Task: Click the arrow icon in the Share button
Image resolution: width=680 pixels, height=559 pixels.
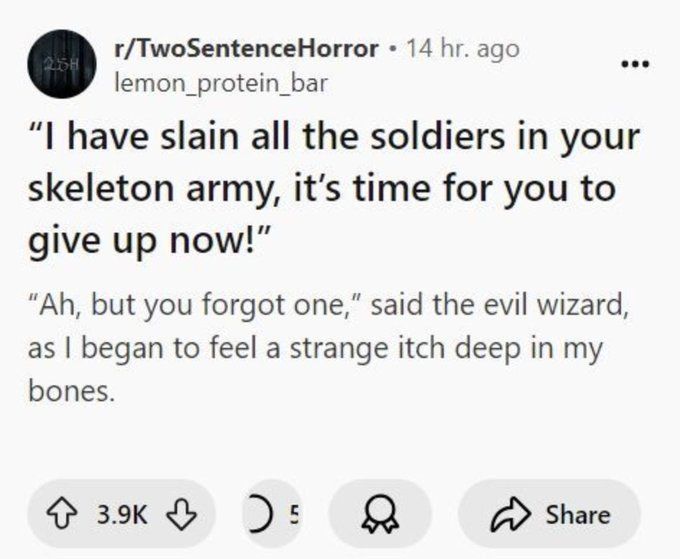Action: (509, 515)
